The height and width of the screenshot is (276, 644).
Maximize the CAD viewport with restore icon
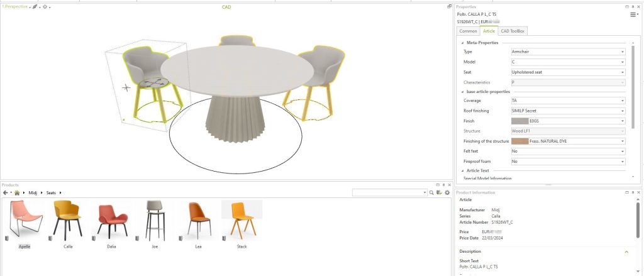449,6
